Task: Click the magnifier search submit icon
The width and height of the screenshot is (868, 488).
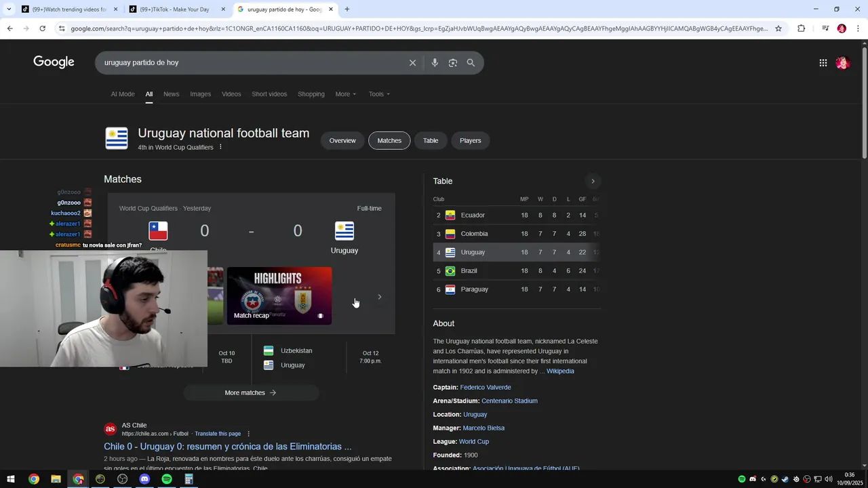Action: click(x=471, y=62)
